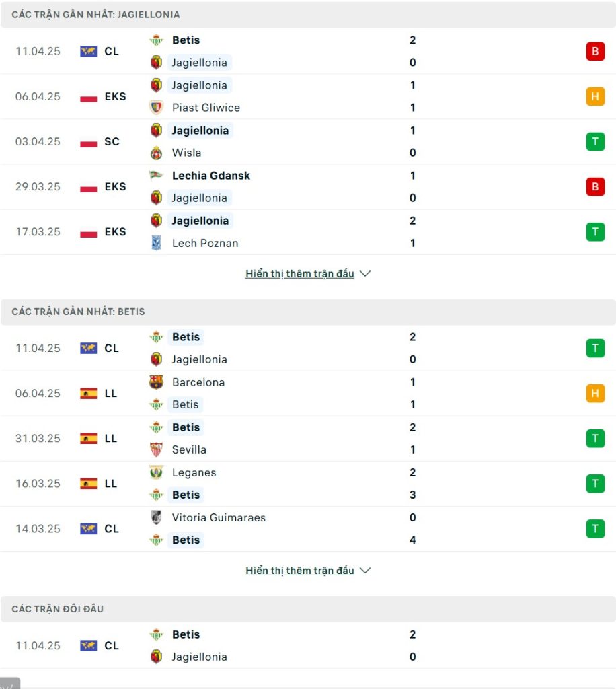Click the Sevilla team logo

[x=156, y=449]
